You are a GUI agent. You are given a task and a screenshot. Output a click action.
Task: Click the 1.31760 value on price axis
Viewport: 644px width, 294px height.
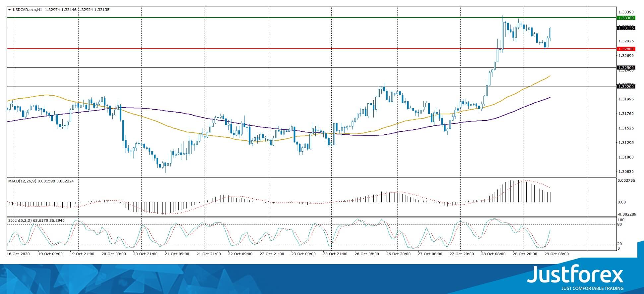point(626,114)
